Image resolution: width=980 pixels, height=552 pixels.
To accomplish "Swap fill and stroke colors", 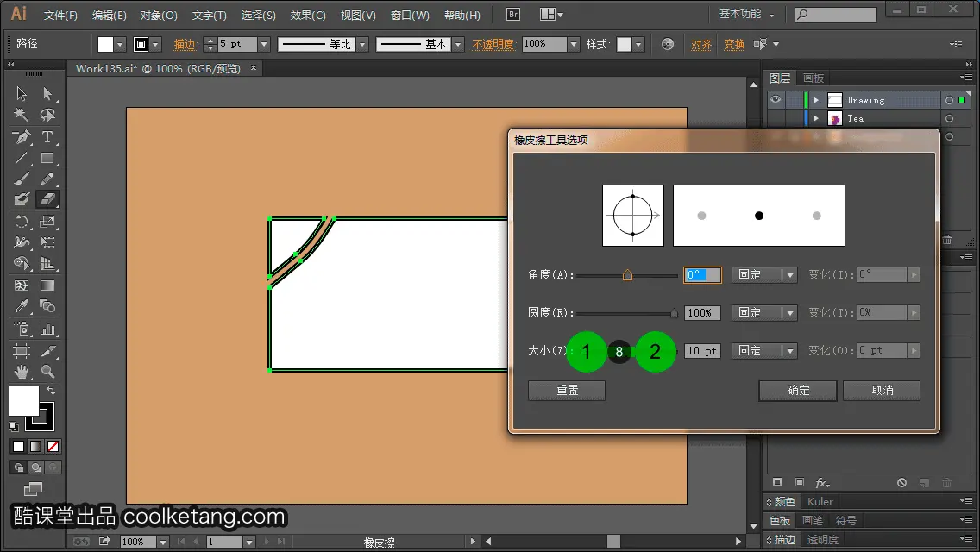I will click(x=51, y=390).
